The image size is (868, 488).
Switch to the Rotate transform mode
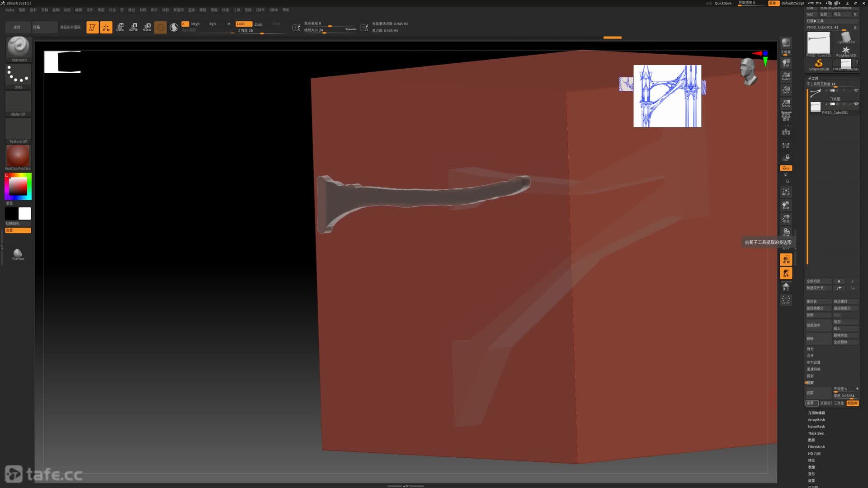coord(147,28)
